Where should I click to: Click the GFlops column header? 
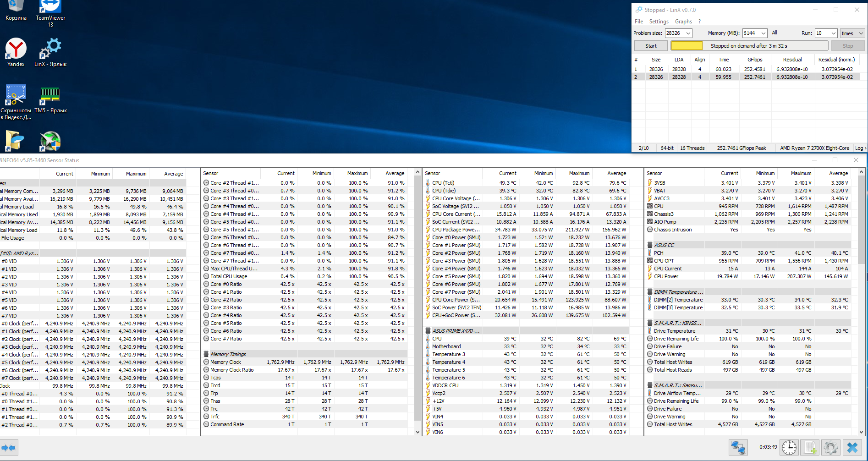coord(755,60)
